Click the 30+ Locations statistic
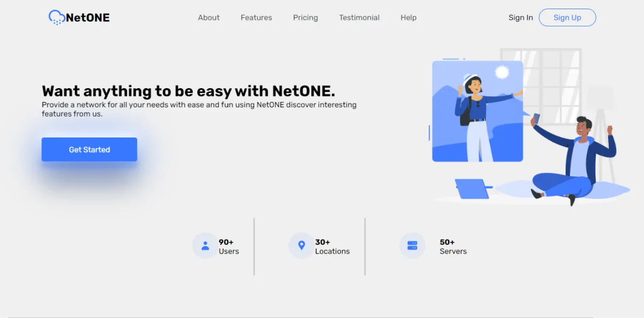 pyautogui.click(x=332, y=245)
